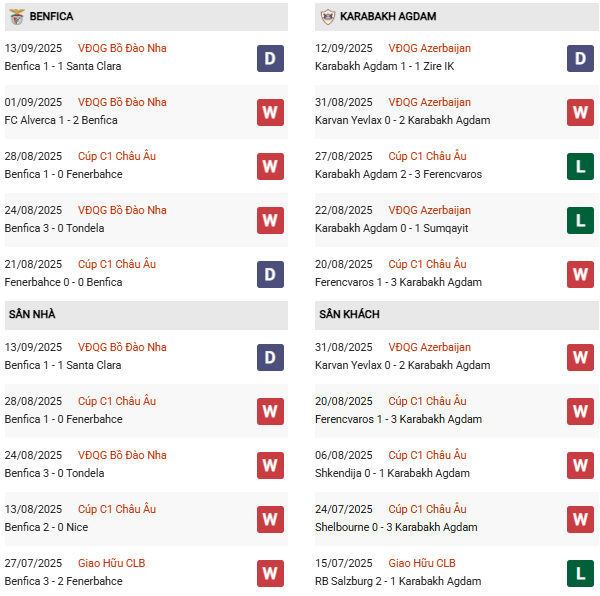This screenshot has width=600, height=596.
Task: Click the Cúp C1 Châu Âu link dated 06/08/2025
Action: [427, 455]
